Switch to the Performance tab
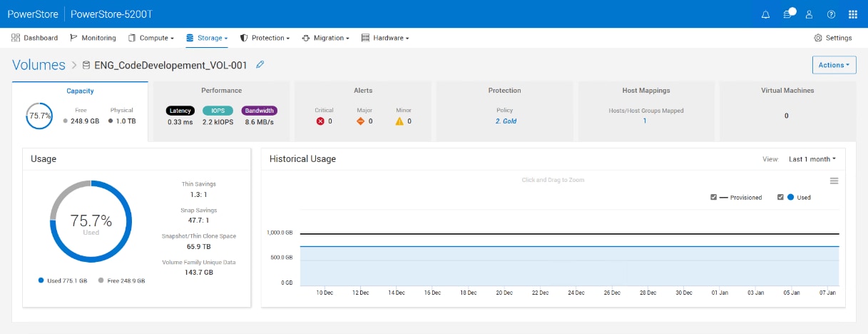 (x=221, y=111)
